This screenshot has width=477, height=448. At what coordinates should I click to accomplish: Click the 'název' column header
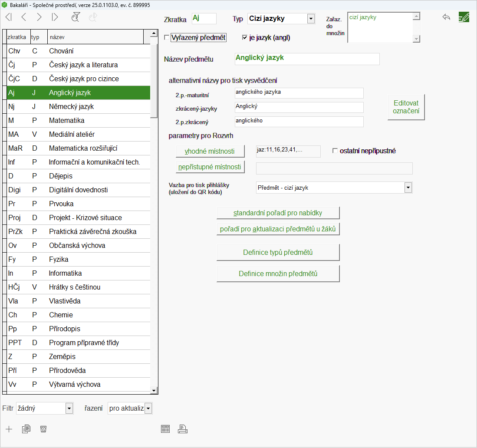click(95, 37)
